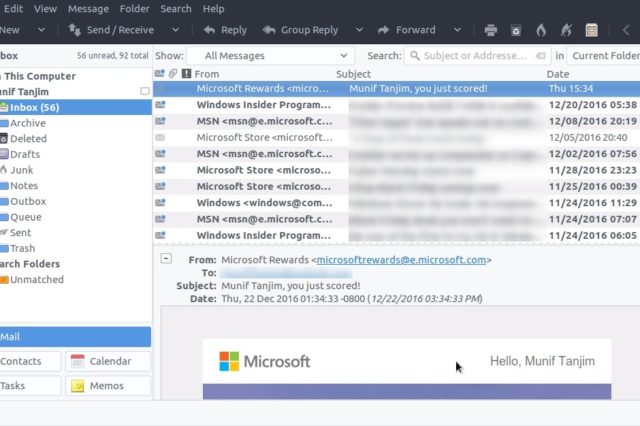
Task: Click the microsoftrewards@e.microsoft.com link
Action: click(401, 260)
